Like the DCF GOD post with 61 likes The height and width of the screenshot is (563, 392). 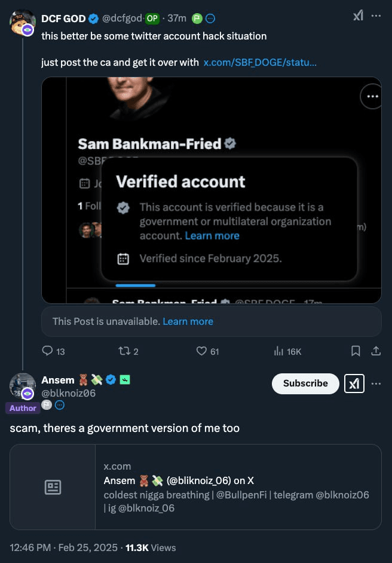click(x=201, y=351)
